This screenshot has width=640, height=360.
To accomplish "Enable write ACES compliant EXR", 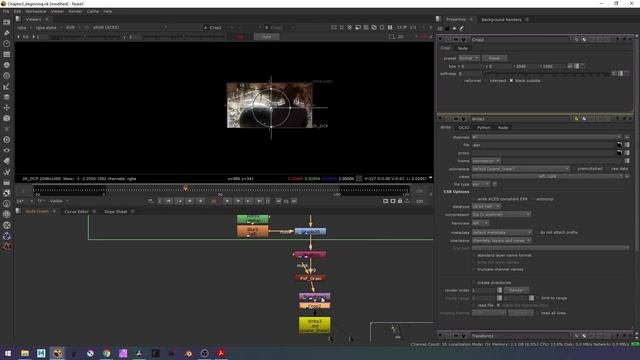I will [x=474, y=199].
